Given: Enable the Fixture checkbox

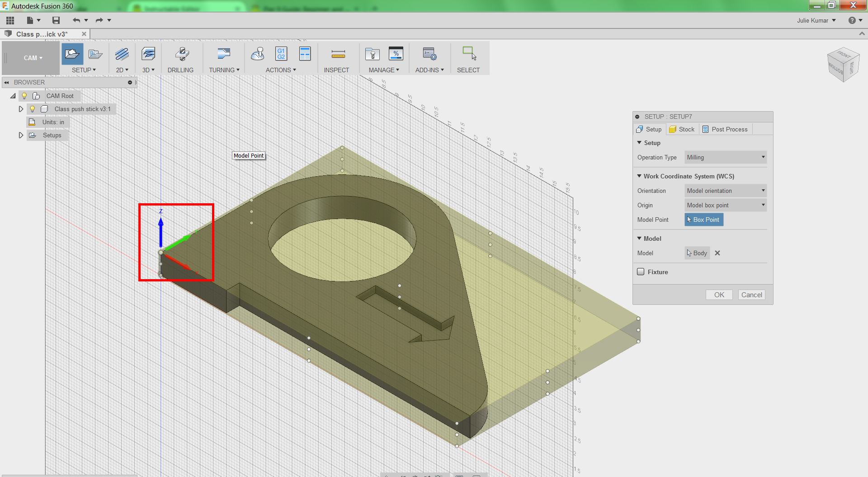Looking at the screenshot, I should click(641, 272).
